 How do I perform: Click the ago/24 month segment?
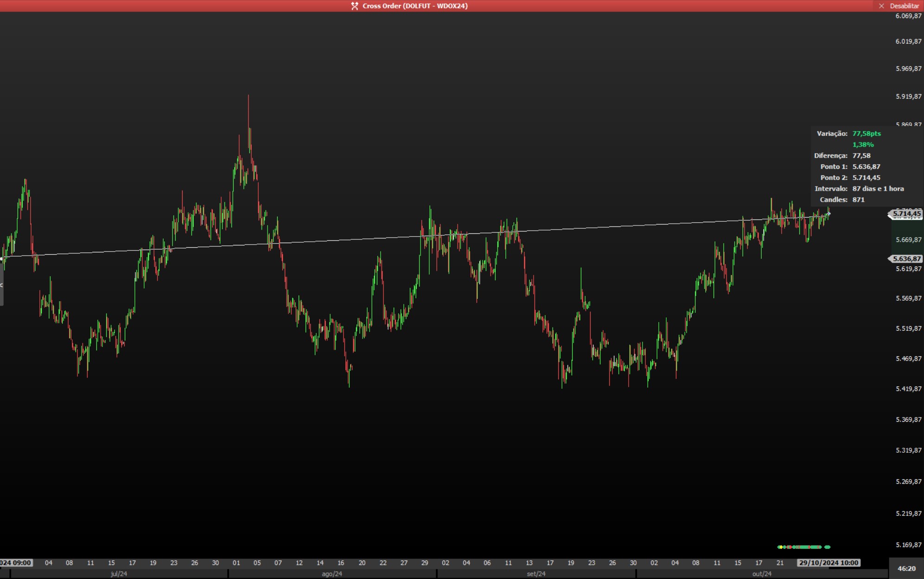332,574
